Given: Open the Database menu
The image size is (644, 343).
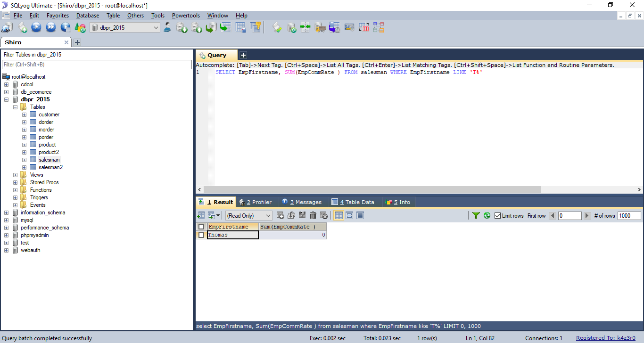Looking at the screenshot, I should click(88, 16).
